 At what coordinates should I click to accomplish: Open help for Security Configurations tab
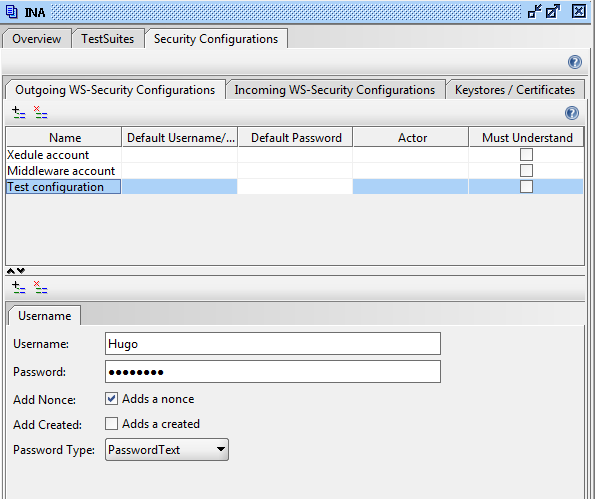point(574,62)
